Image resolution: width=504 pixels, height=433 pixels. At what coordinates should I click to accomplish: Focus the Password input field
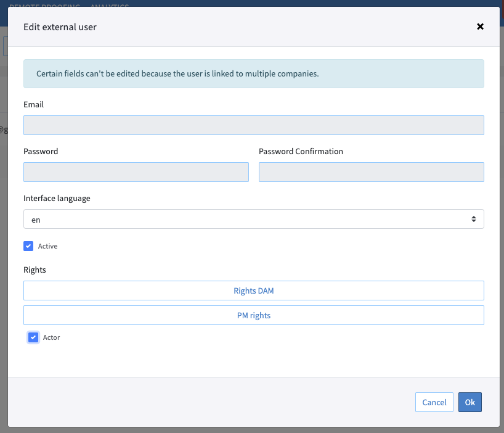[136, 172]
